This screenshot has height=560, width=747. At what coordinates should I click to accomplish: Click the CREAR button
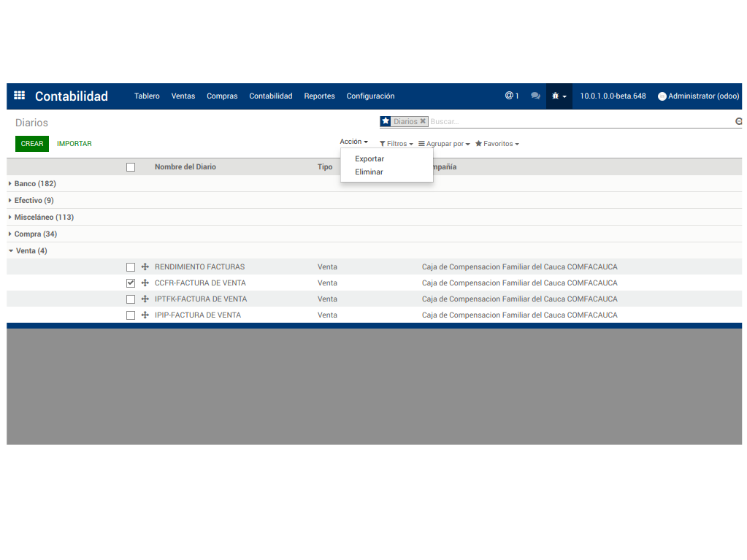coord(32,144)
